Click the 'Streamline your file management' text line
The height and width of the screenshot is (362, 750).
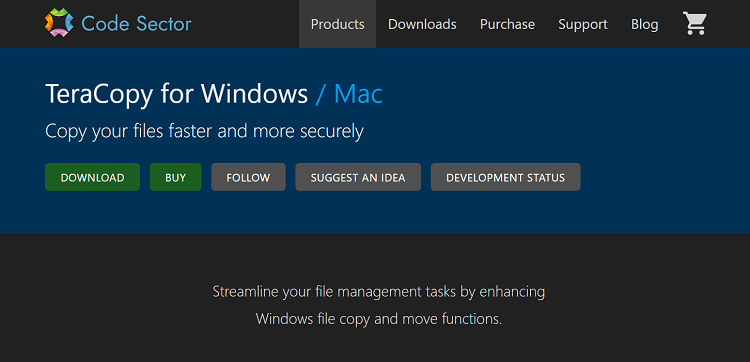(378, 292)
